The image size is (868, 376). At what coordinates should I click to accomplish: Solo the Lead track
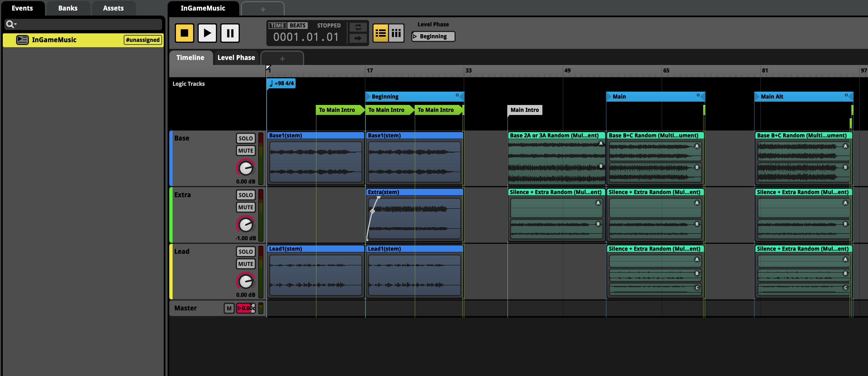246,252
